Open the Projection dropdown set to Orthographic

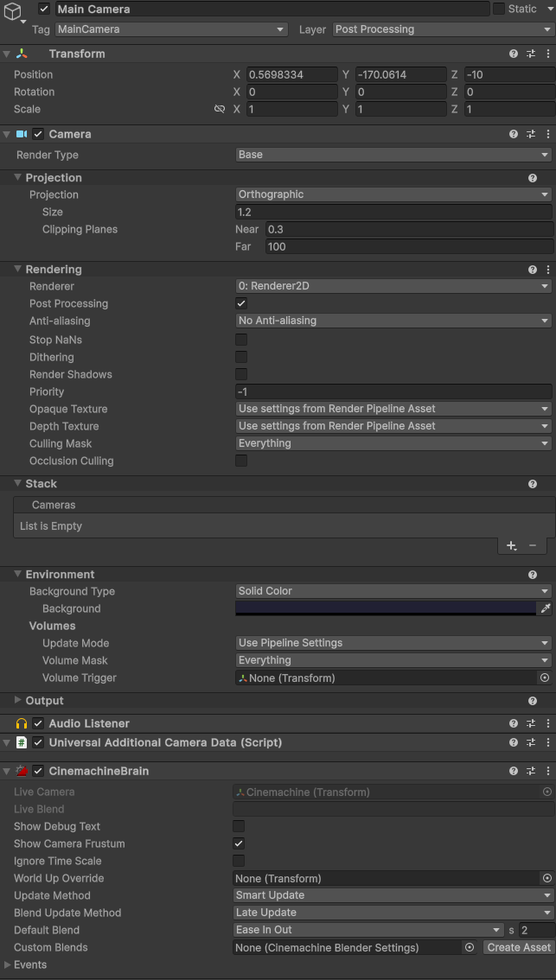393,194
